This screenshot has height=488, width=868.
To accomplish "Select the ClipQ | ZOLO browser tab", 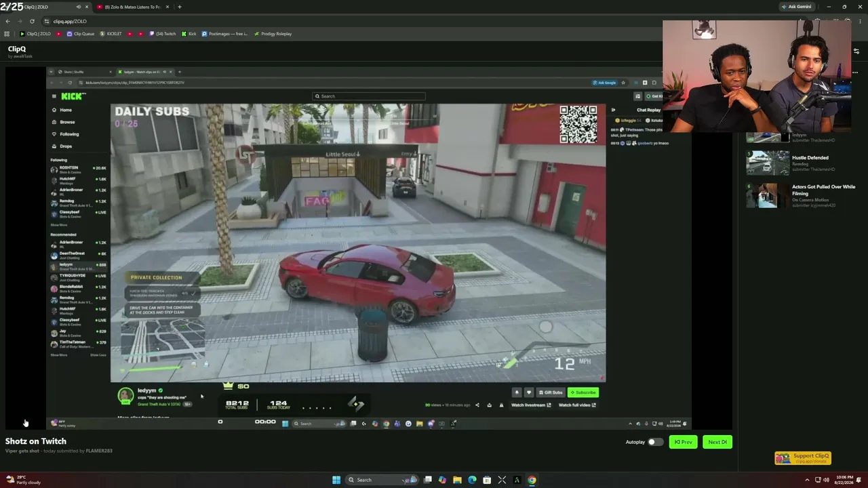I will [x=45, y=7].
